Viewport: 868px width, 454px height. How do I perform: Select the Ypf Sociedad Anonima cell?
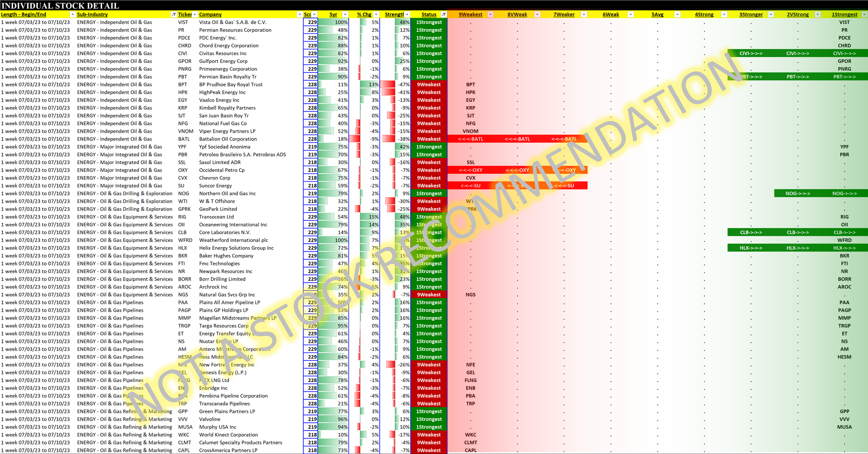[250, 147]
